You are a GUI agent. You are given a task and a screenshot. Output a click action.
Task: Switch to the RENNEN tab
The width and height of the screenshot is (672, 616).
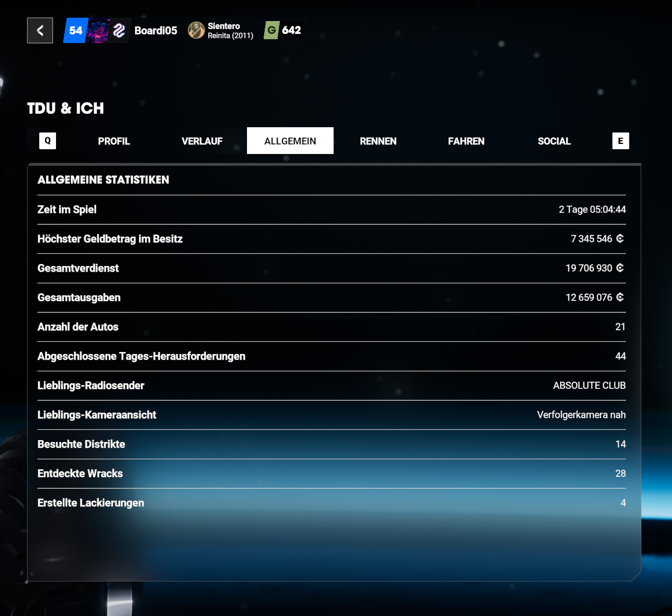(378, 141)
